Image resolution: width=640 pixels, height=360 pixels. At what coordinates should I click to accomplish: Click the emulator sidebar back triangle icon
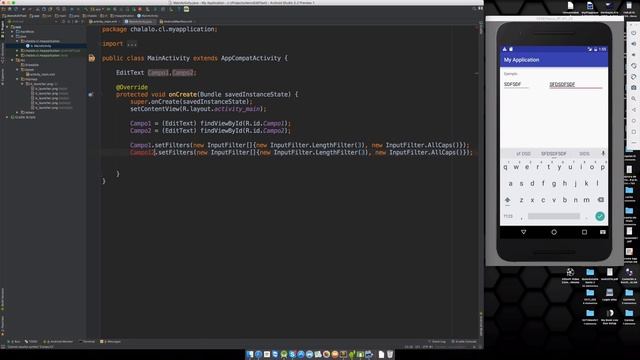(x=633, y=110)
